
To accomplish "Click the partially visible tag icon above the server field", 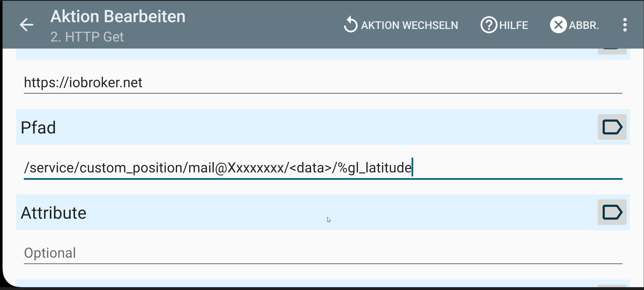I will click(612, 51).
